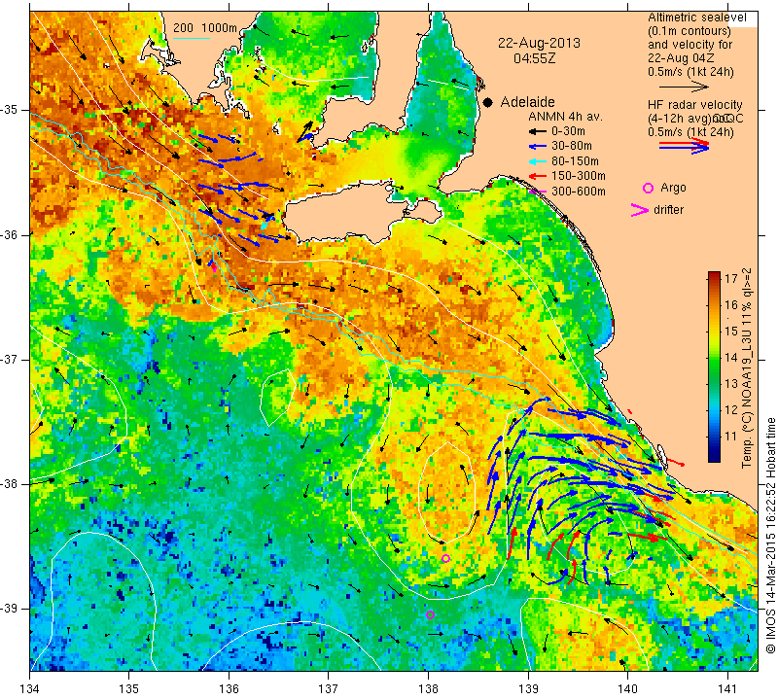Click the 134 longitude axis label
Viewport: 778px width, 700px height.
coord(30,689)
